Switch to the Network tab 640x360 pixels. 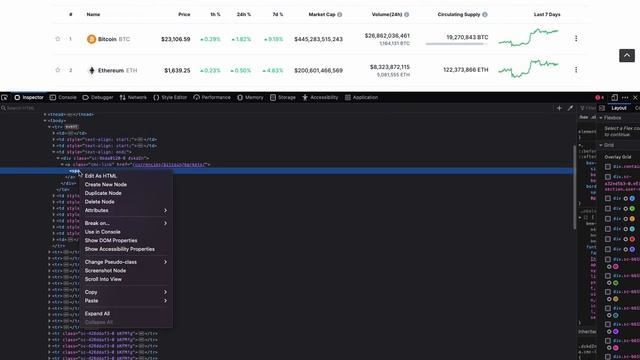click(133, 98)
